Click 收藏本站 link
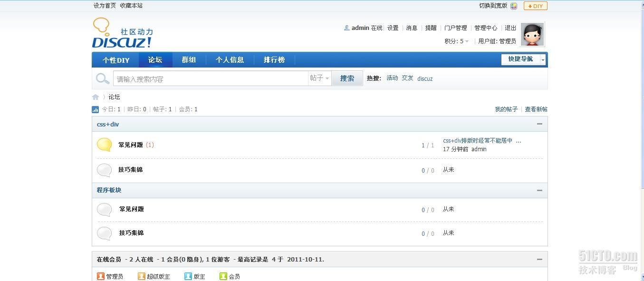 [x=131, y=6]
